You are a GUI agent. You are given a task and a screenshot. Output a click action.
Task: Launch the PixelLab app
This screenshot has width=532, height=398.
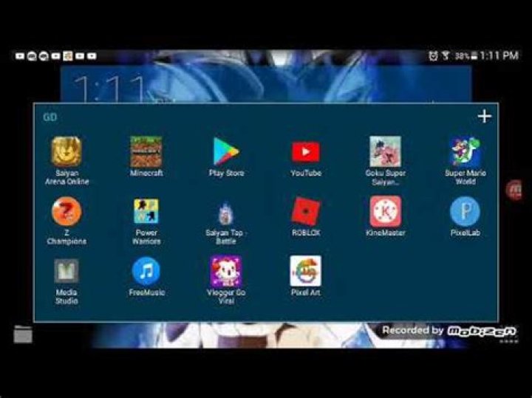(465, 212)
